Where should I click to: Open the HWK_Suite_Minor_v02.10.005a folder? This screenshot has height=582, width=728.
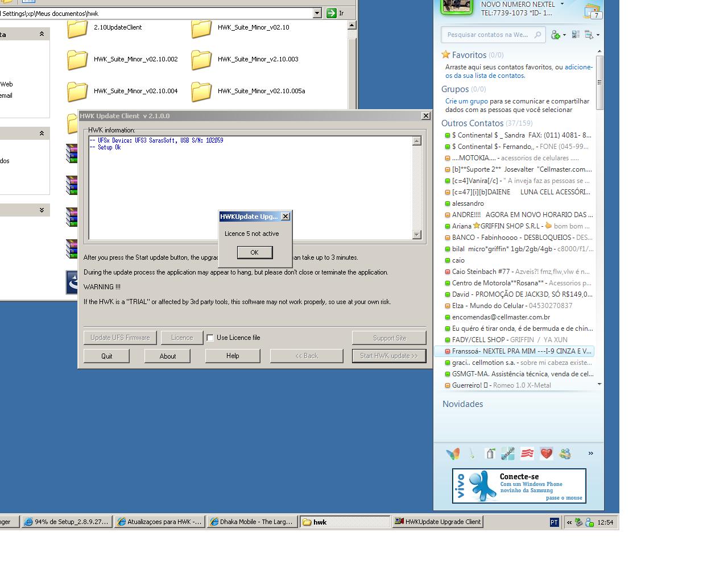248,92
